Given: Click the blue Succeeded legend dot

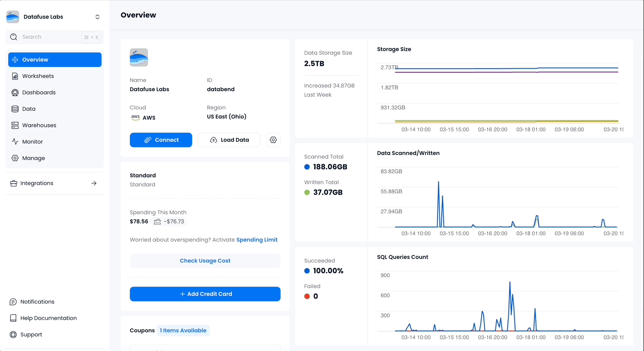Looking at the screenshot, I should (x=307, y=271).
